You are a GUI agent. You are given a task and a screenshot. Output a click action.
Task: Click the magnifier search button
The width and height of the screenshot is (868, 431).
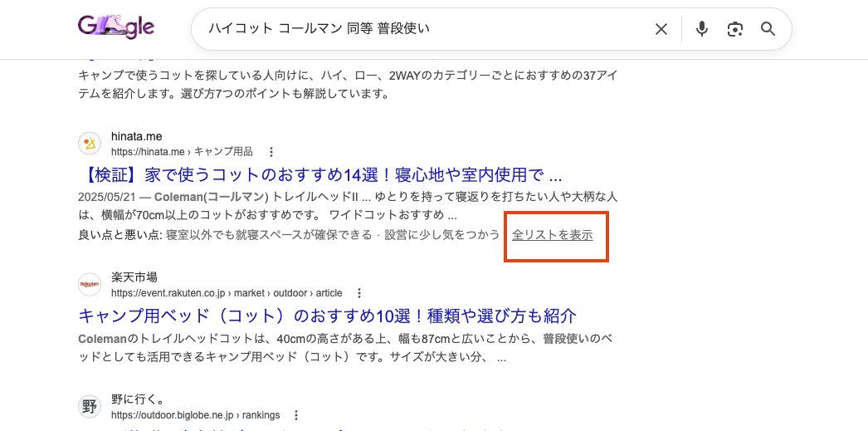[768, 30]
